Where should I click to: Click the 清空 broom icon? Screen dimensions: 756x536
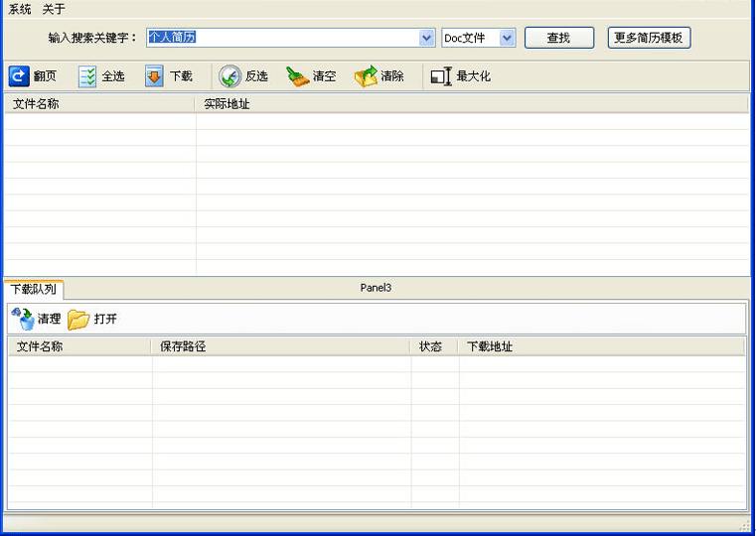tap(297, 76)
